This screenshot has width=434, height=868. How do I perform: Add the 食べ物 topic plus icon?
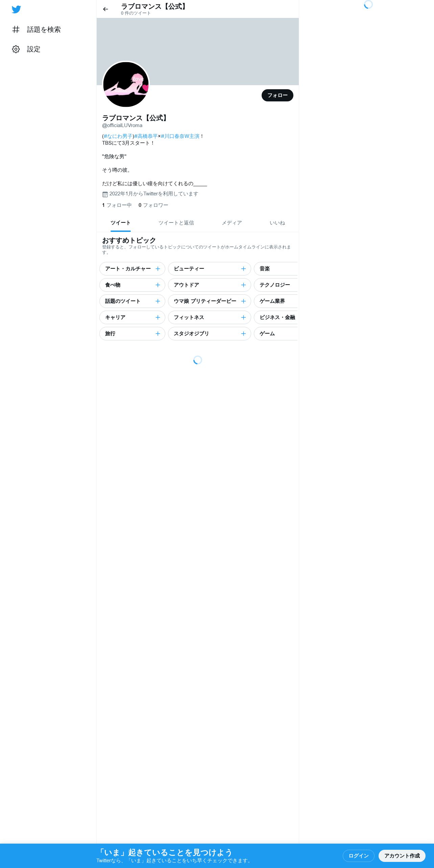coord(158,285)
